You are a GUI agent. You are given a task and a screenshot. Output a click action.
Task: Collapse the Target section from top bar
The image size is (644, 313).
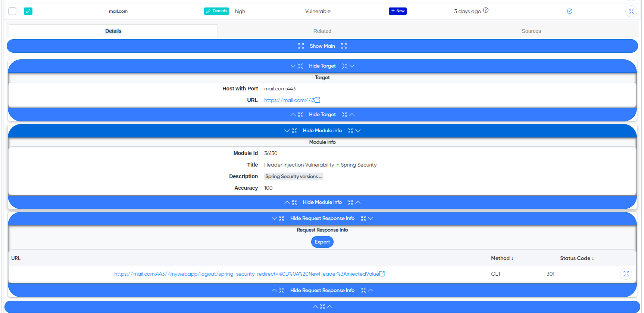point(322,66)
